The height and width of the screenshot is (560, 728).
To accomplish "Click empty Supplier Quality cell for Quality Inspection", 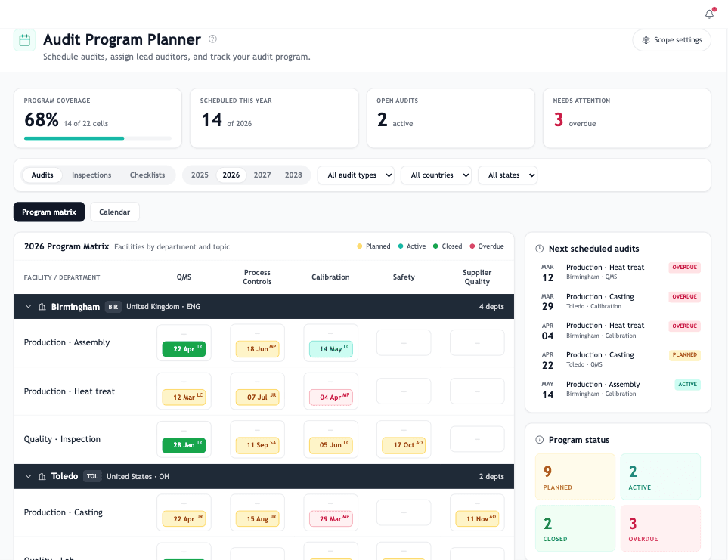I will point(477,439).
